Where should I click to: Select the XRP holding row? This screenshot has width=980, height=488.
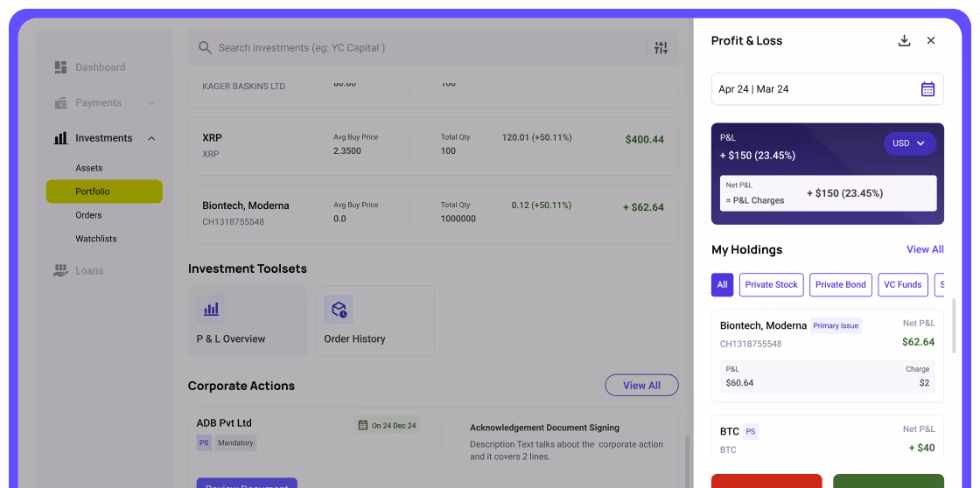point(432,145)
